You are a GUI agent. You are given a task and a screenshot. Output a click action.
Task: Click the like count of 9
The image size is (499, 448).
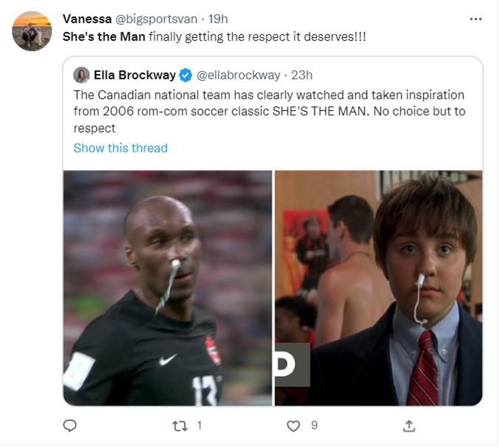click(x=314, y=425)
